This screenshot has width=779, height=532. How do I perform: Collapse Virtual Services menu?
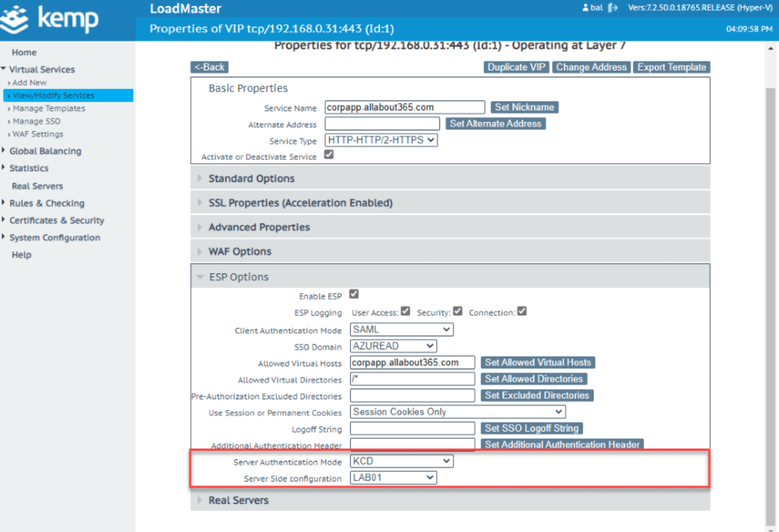click(x=41, y=70)
